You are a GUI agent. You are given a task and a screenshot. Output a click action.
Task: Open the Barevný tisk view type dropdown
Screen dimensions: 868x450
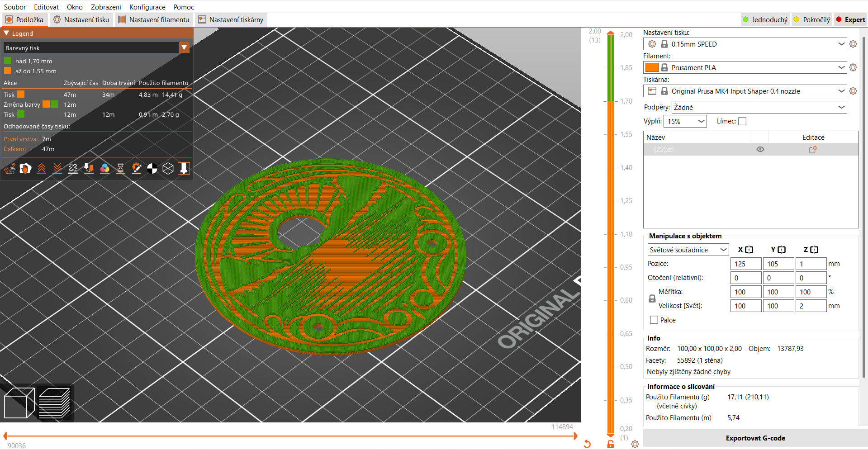pyautogui.click(x=184, y=48)
